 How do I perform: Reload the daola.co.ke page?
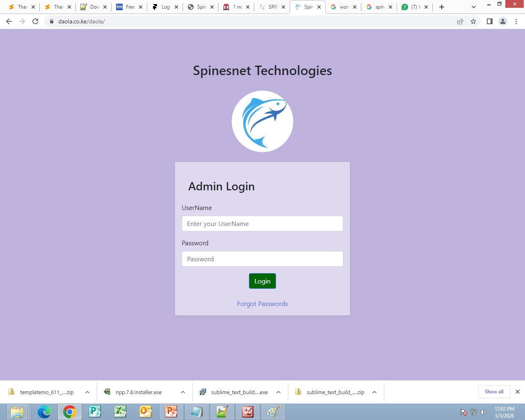[x=35, y=21]
